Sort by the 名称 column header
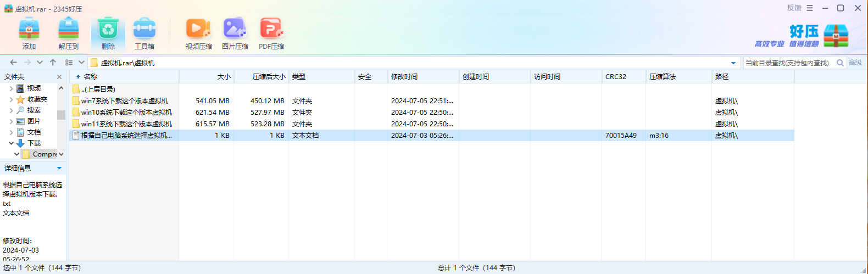The height and width of the screenshot is (274, 868). click(124, 77)
